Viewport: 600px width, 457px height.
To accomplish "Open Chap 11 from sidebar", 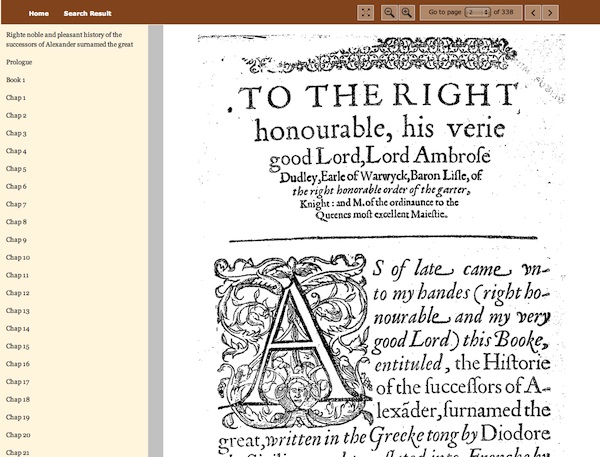I will point(17,275).
